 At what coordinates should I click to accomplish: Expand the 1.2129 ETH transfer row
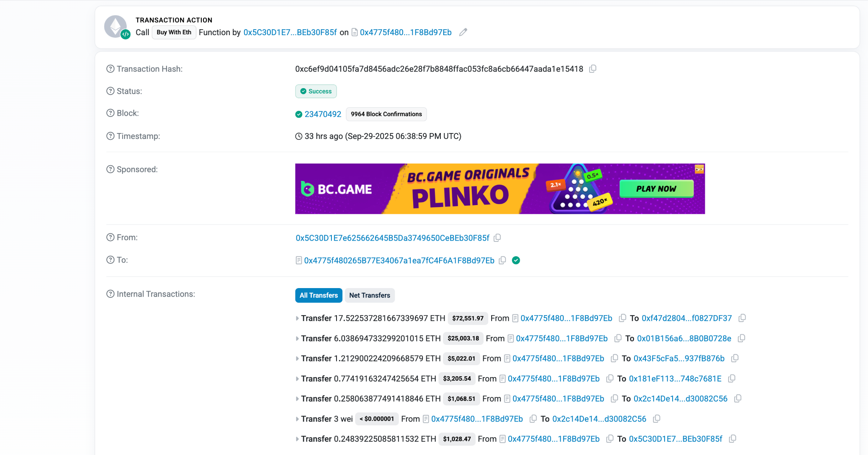[x=297, y=358]
